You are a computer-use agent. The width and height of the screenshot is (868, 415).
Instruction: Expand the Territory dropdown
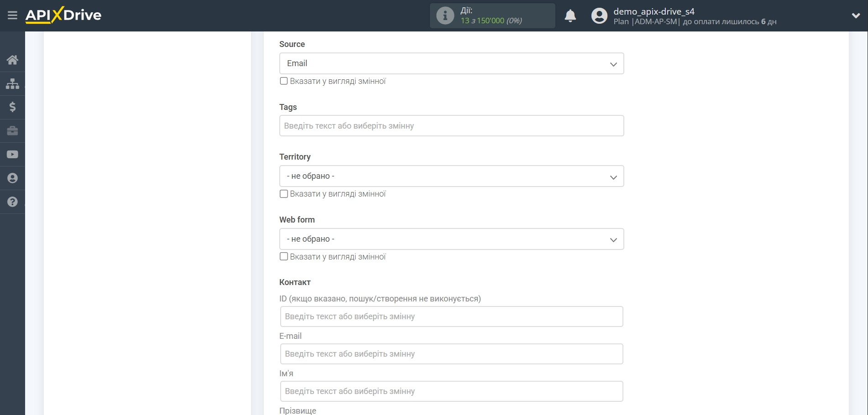coord(451,176)
